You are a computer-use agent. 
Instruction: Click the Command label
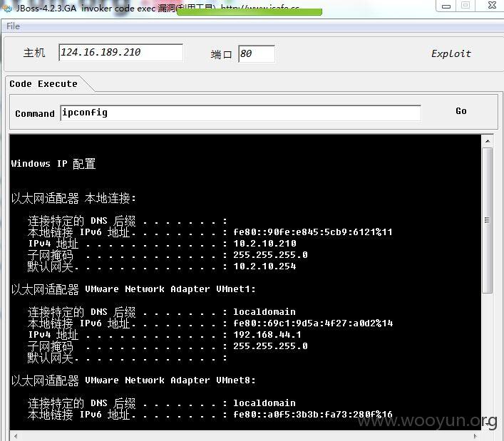pyautogui.click(x=35, y=114)
